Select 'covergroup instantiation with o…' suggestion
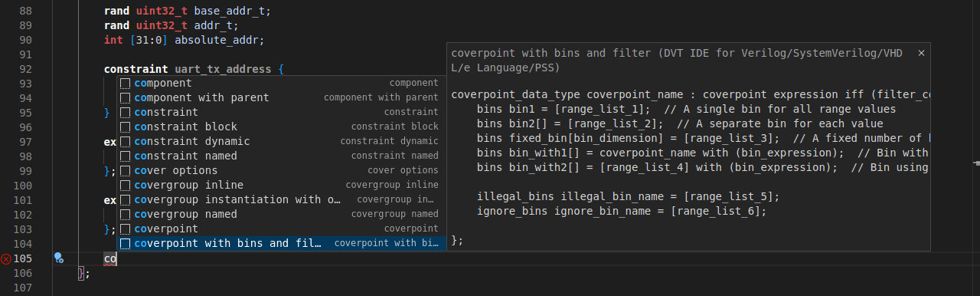The image size is (980, 296). pos(281,199)
